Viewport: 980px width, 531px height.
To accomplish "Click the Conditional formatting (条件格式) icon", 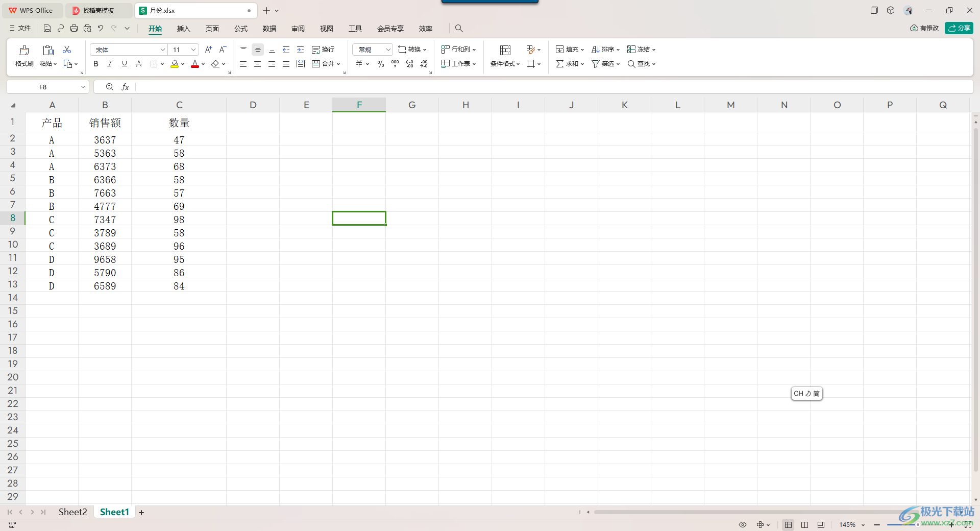I will pyautogui.click(x=505, y=50).
